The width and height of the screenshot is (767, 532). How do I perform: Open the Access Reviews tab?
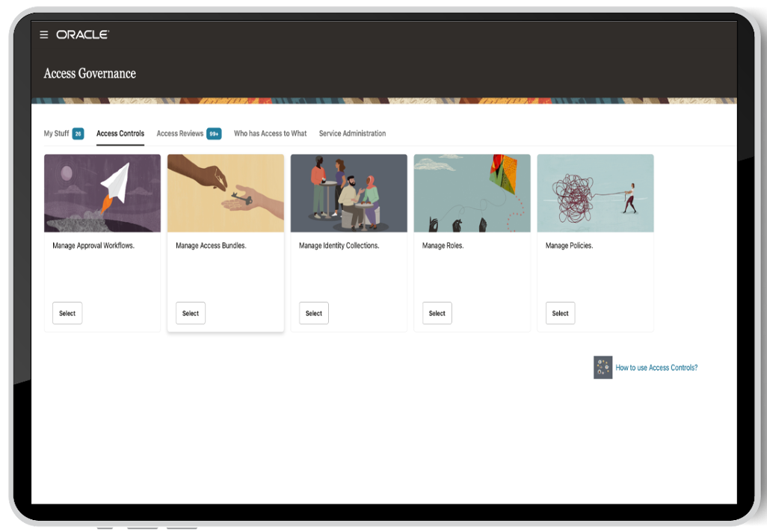pos(179,133)
